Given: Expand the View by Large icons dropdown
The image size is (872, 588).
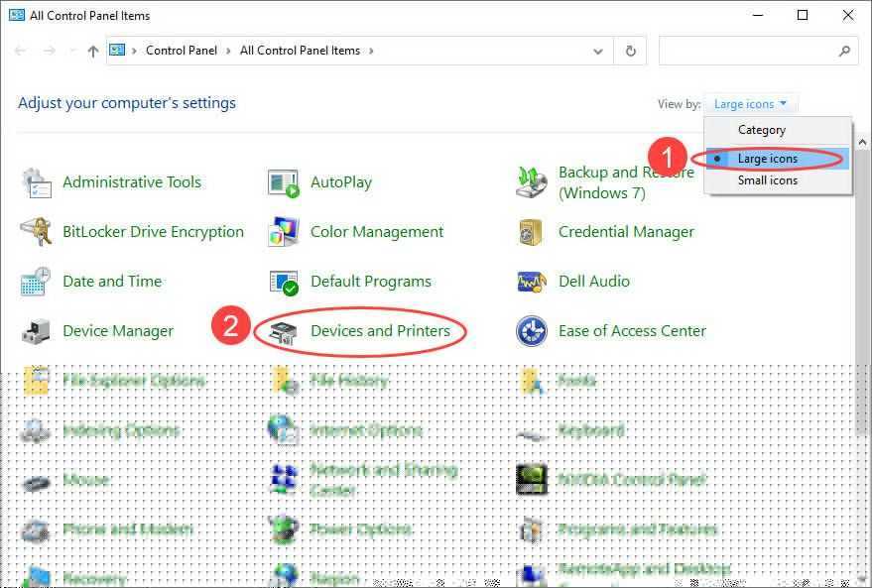Looking at the screenshot, I should click(751, 104).
